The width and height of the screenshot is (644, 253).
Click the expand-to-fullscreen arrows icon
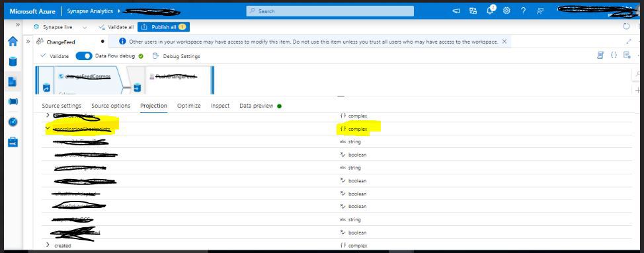tap(629, 42)
